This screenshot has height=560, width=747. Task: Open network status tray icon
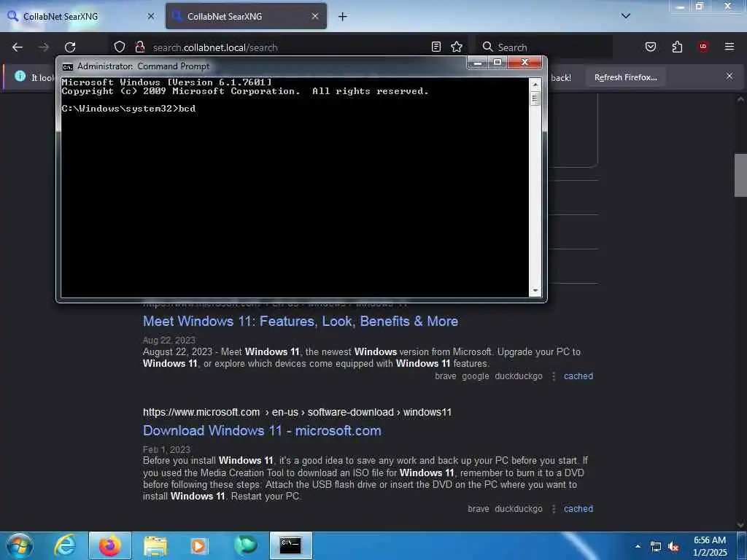click(x=656, y=547)
